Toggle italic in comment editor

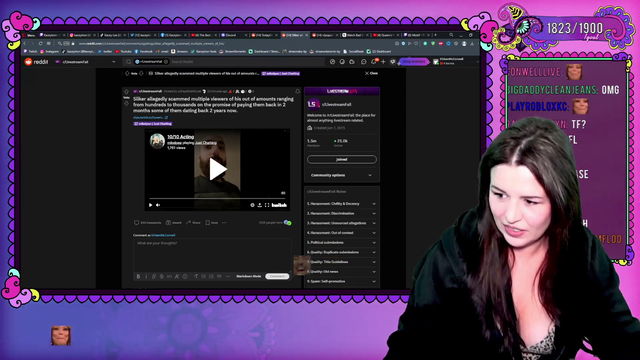coord(146,277)
